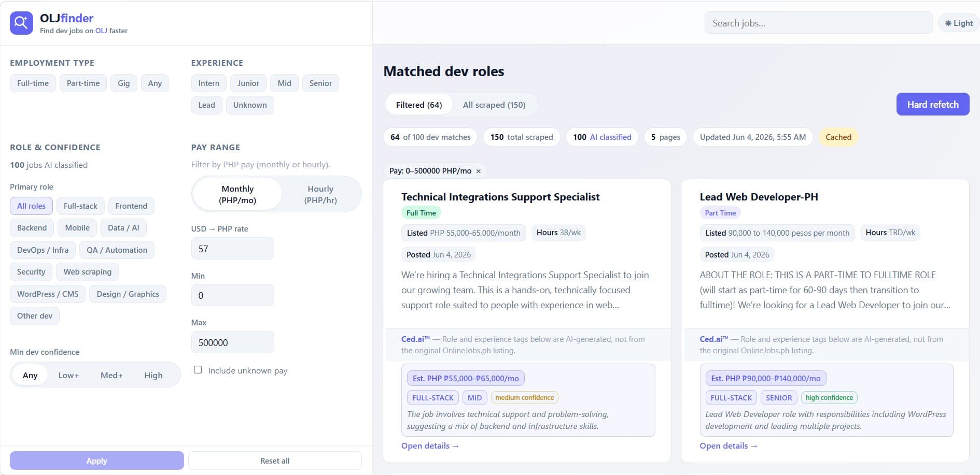
Task: Click the Updated Jun 4, 2026 timestamp pill
Action: tap(753, 137)
